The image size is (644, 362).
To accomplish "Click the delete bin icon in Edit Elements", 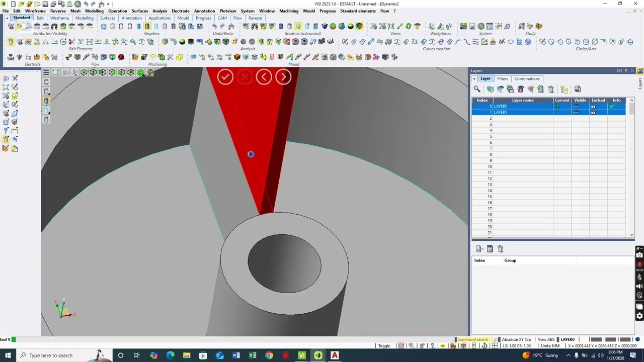I will [11, 42].
